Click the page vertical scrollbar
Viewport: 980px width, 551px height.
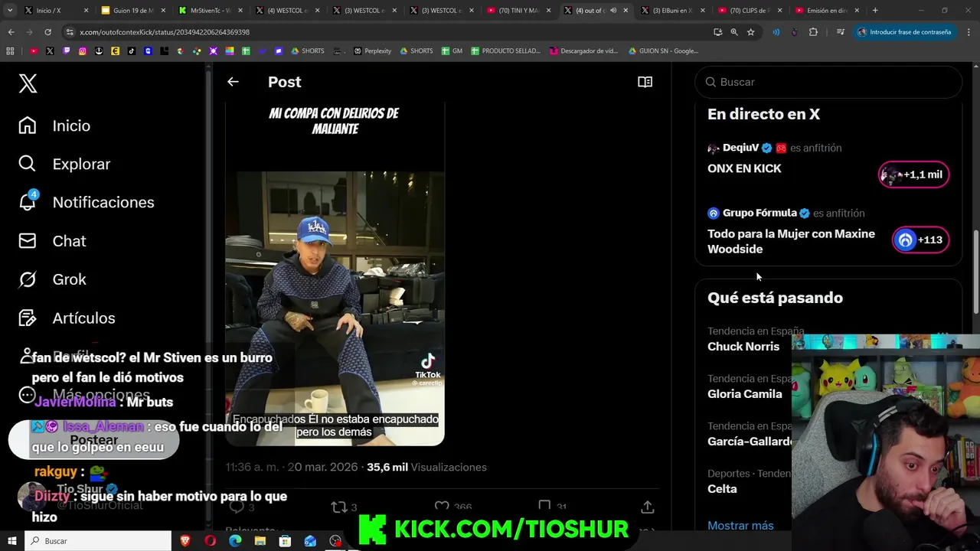tap(975, 272)
